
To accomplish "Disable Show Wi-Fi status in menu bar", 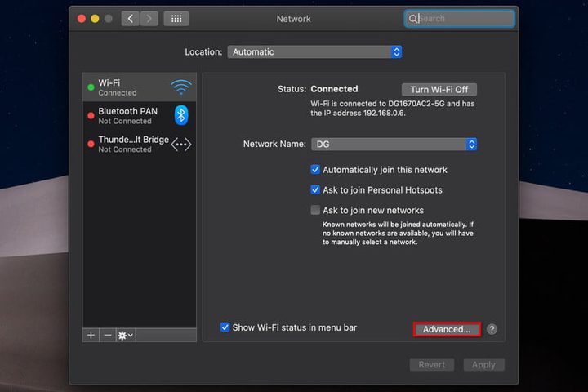I will (225, 327).
